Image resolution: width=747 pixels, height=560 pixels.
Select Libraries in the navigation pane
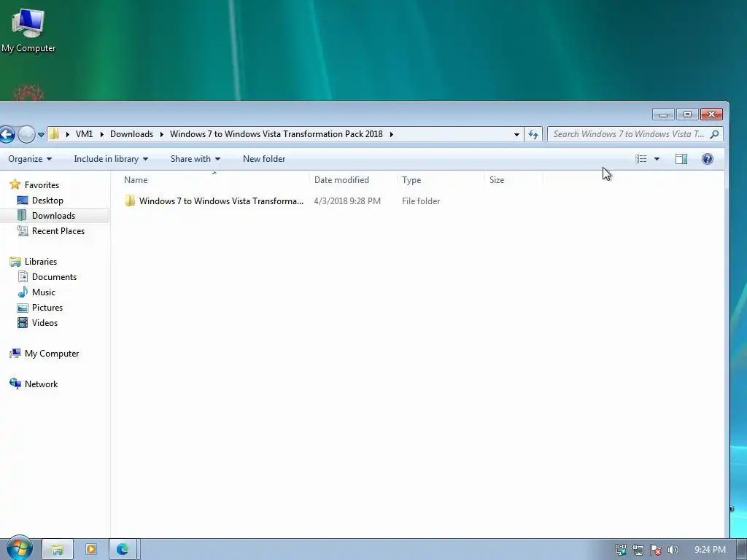41,262
